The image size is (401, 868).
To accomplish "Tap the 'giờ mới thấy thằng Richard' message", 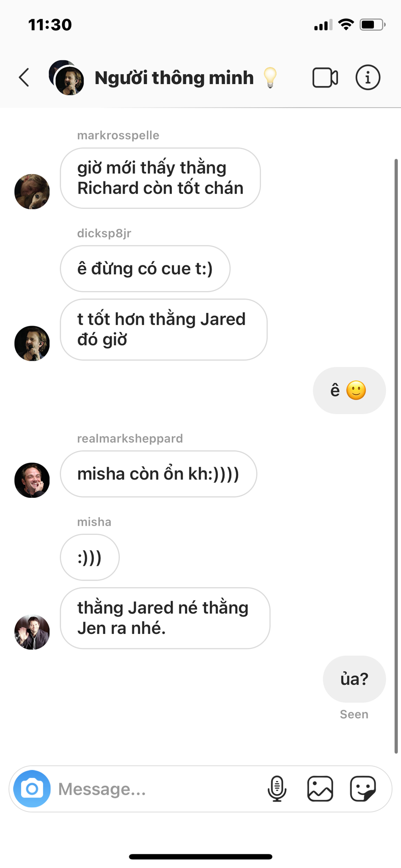I will [x=160, y=178].
